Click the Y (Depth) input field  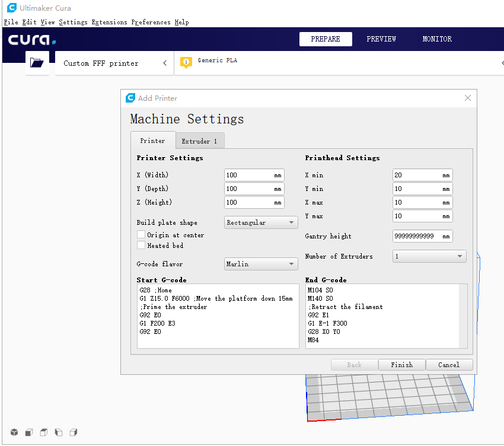[254, 189]
